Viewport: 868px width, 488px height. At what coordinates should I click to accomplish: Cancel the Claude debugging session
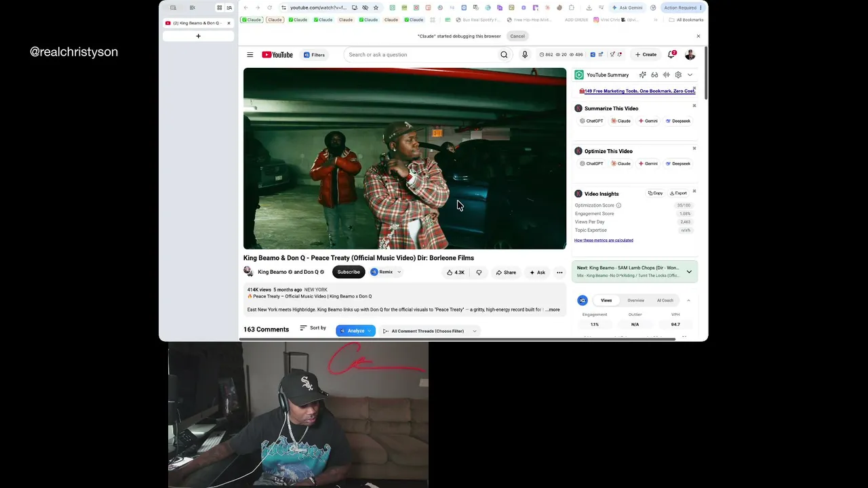pos(517,36)
